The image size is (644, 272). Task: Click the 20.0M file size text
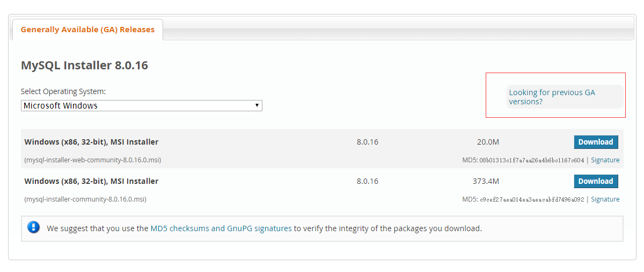(x=488, y=142)
